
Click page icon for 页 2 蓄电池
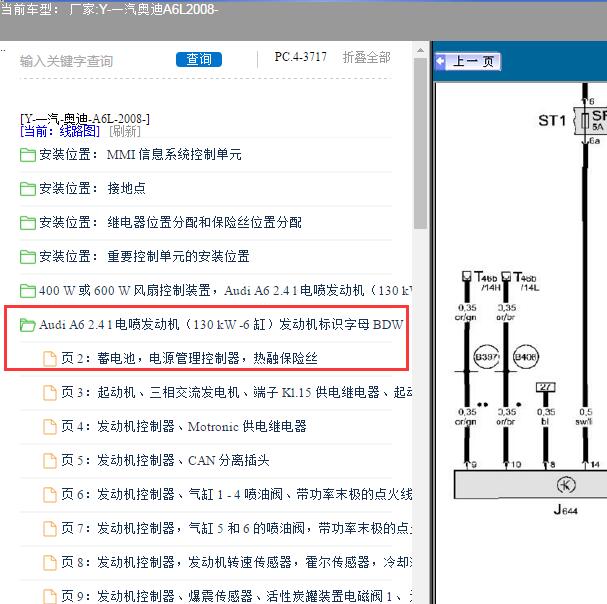coord(50,359)
